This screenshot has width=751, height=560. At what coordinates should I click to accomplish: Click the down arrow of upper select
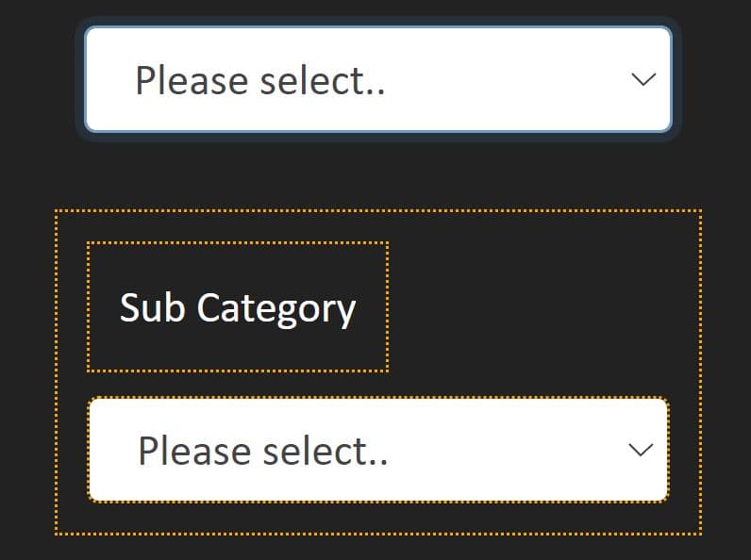pos(643,79)
